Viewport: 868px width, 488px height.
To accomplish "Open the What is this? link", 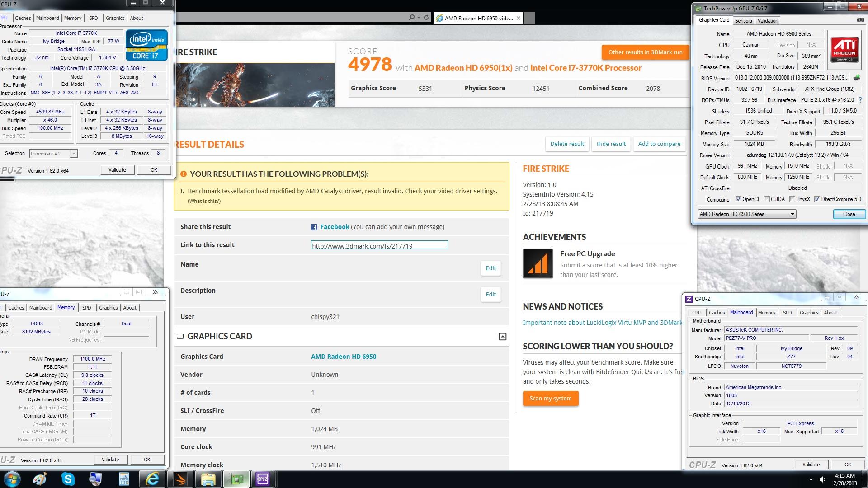I will [204, 201].
